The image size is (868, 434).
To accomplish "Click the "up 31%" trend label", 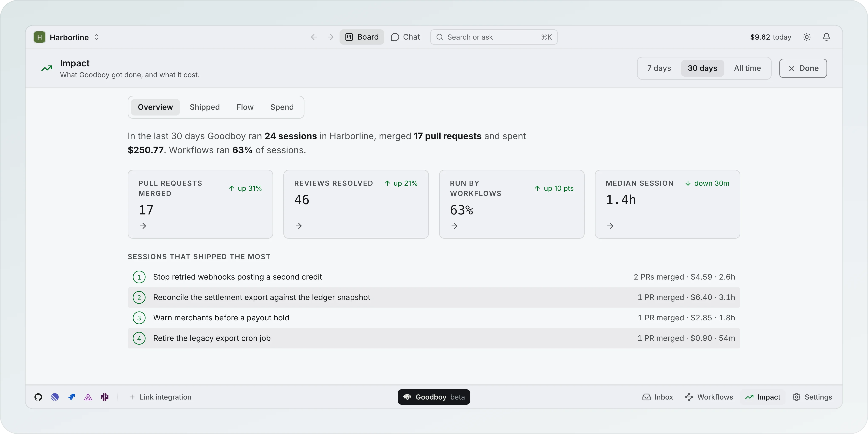I will coord(245,188).
